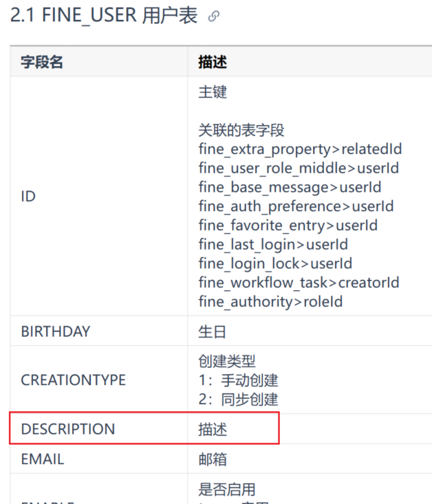The height and width of the screenshot is (504, 432).
Task: Click fine_login_lock>userId line
Action: 275,263
